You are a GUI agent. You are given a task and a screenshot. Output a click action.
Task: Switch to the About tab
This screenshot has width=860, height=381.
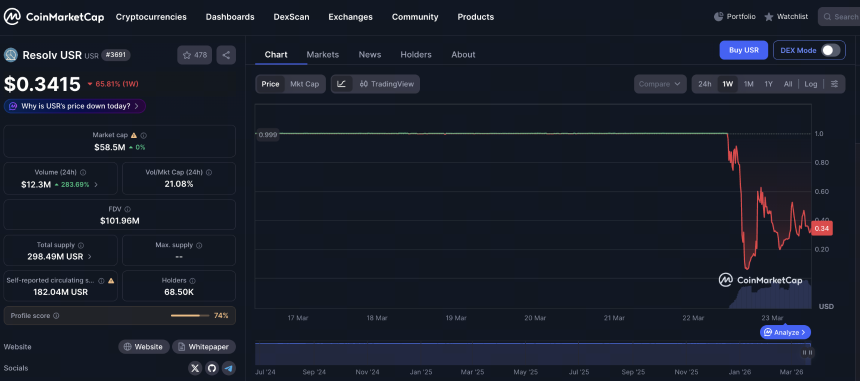[463, 54]
